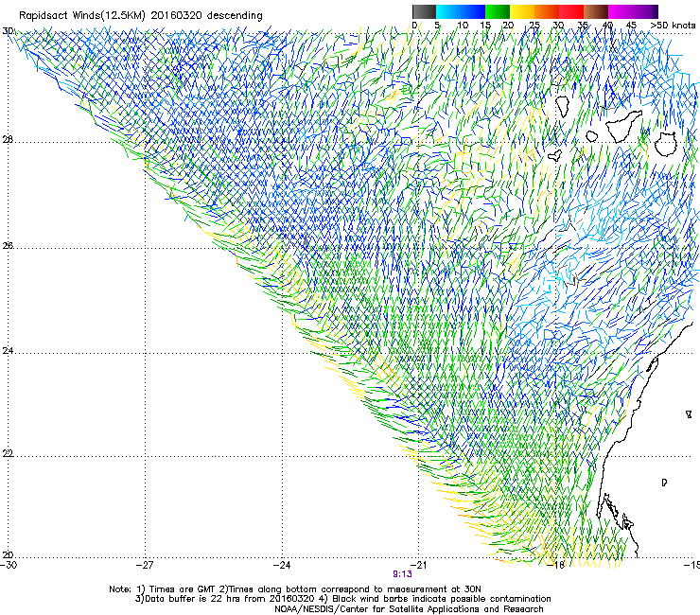Click the Gran Canaria island outline
The width and height of the screenshot is (700, 615).
[666, 144]
